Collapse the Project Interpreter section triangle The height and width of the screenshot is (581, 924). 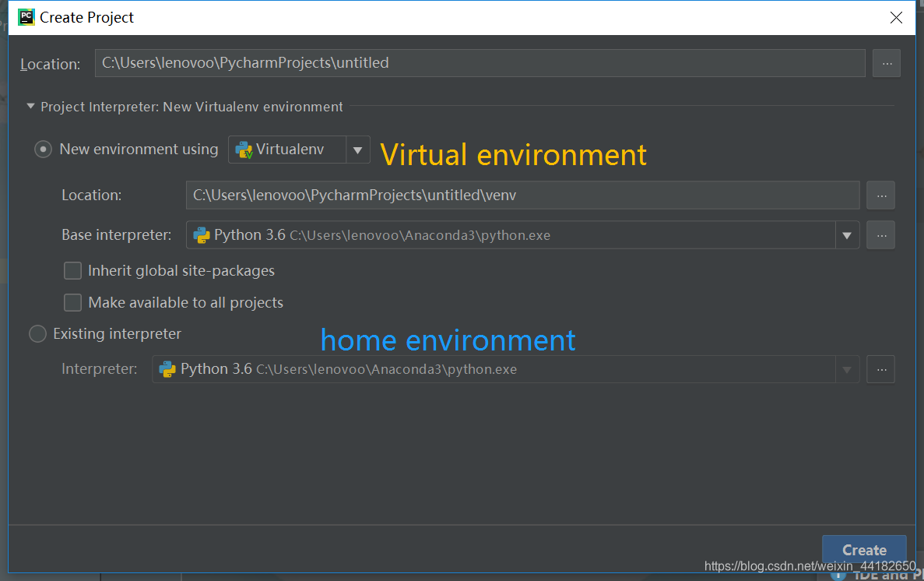[30, 107]
